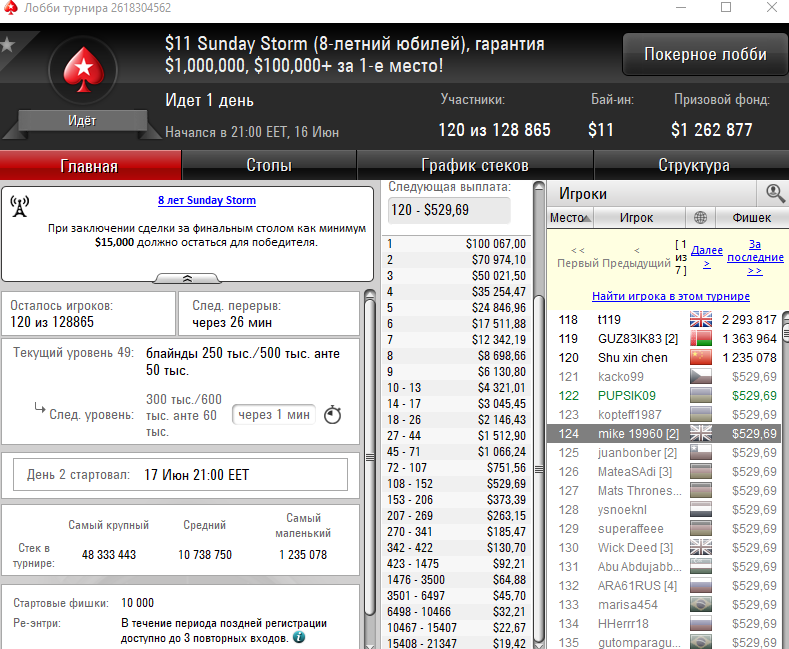Click China flag next to Shu xin chen
The width and height of the screenshot is (789, 649).
700,358
